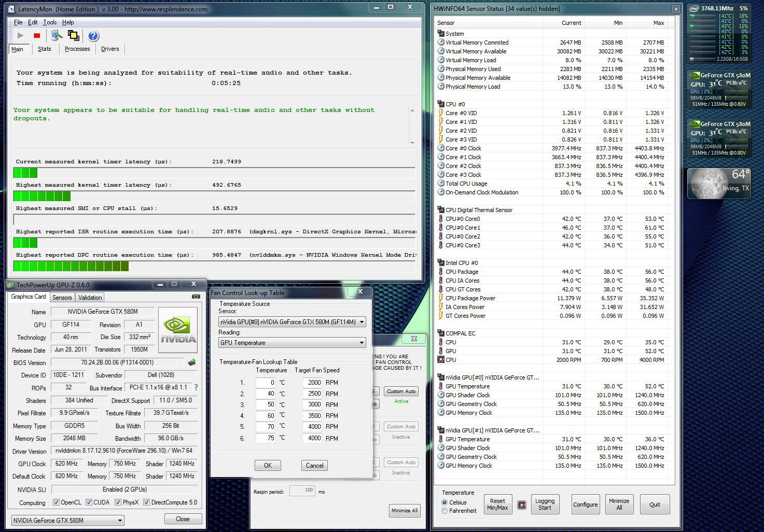Viewport: 764px width, 532px height.
Task: Click GPU-Z title bar application icon
Action: coord(10,285)
